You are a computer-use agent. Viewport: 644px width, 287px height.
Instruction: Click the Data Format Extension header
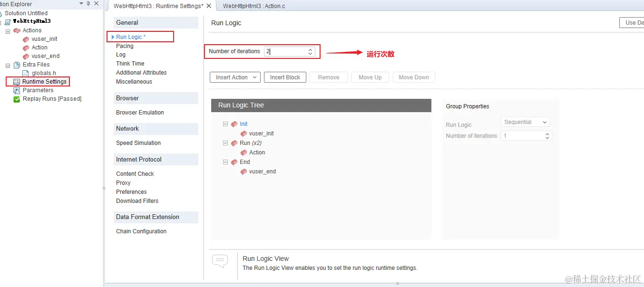tap(156, 217)
